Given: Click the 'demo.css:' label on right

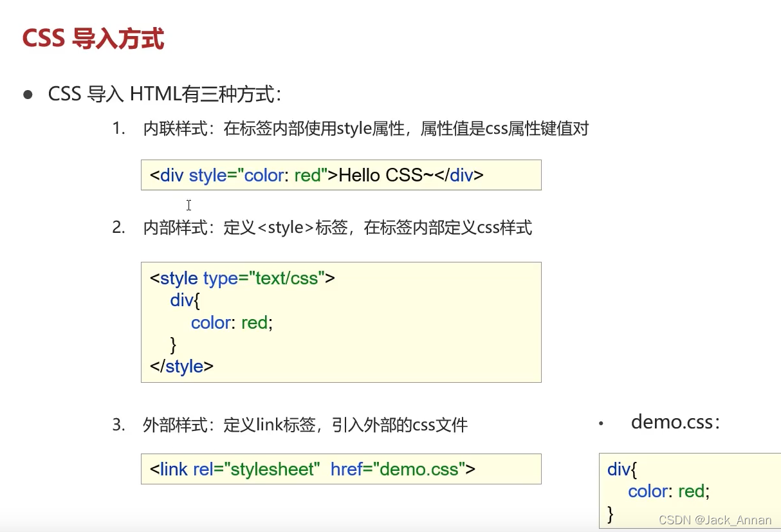Looking at the screenshot, I should pos(675,423).
